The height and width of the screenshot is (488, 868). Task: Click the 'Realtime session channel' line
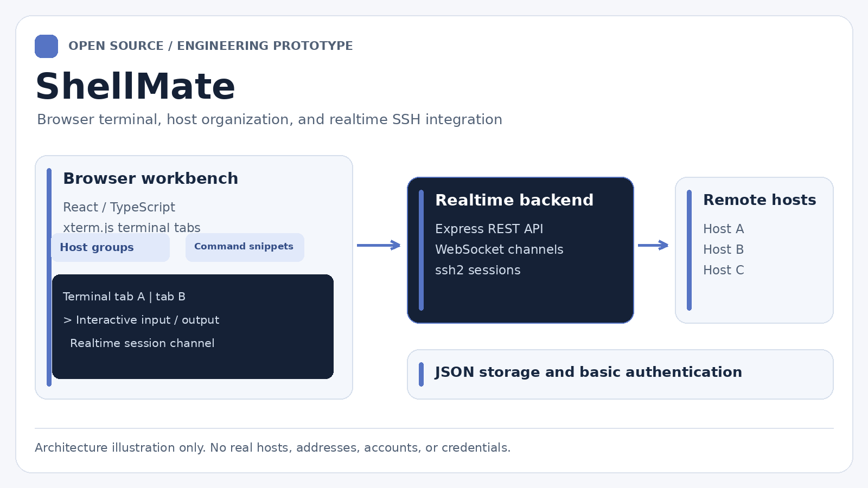pos(142,343)
